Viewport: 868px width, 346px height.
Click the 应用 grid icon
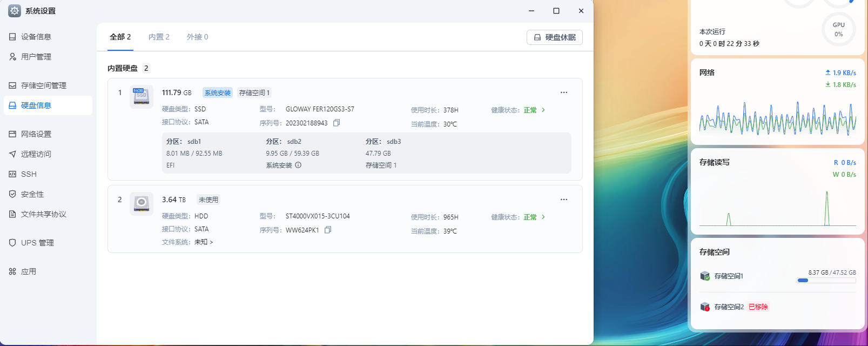(12, 271)
